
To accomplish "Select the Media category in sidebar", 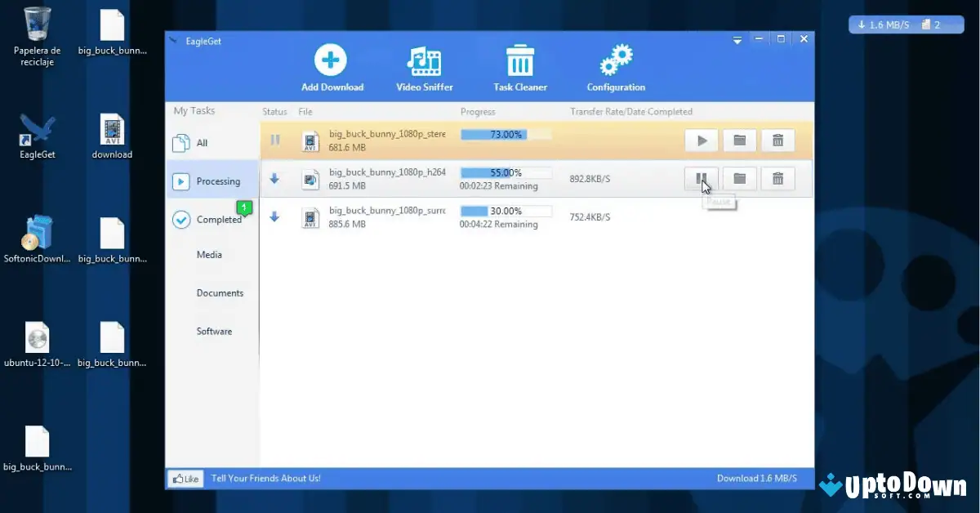I will point(209,254).
